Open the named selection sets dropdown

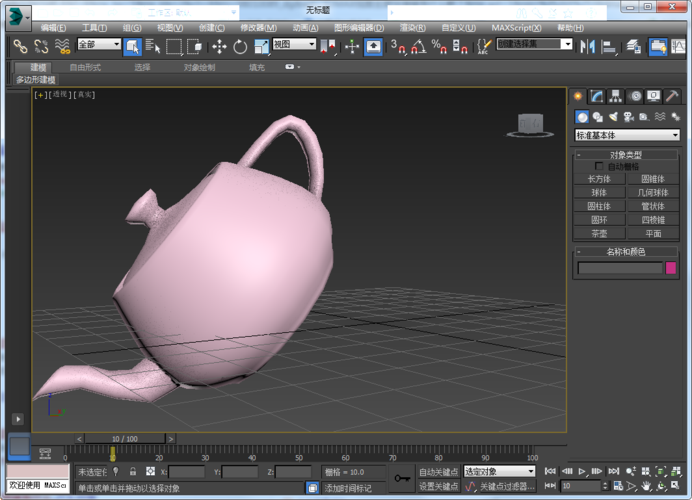pyautogui.click(x=535, y=44)
